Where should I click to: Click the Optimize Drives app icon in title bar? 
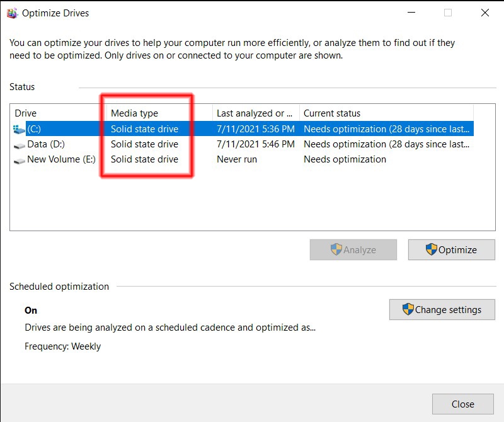[12, 13]
